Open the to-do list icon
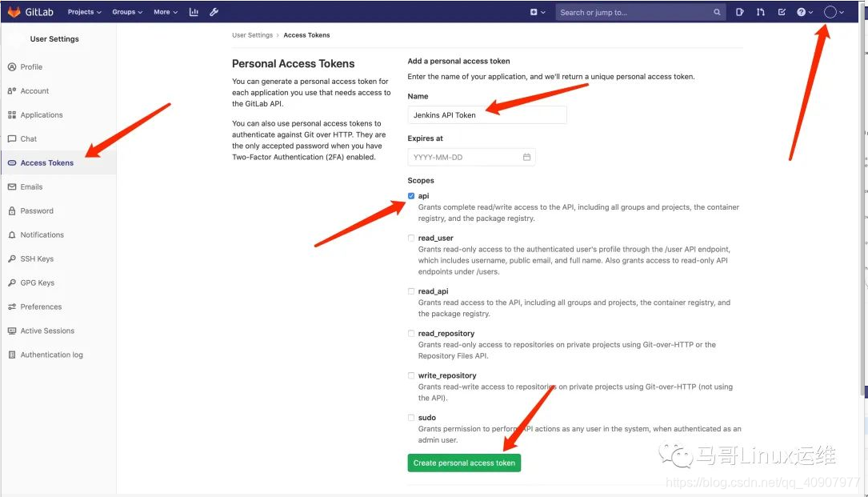Screen dimensions: 868x497 coord(782,12)
